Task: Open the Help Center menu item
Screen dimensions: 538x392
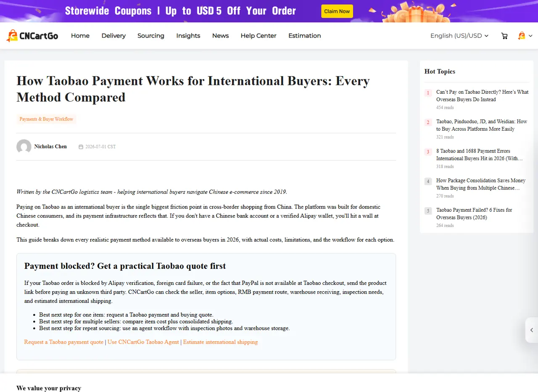Action: point(258,36)
